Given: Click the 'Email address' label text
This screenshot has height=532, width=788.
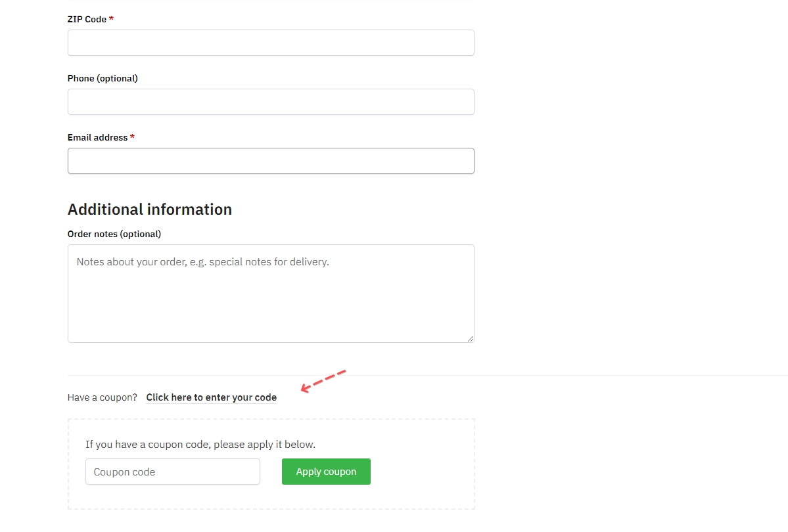Looking at the screenshot, I should 97,137.
